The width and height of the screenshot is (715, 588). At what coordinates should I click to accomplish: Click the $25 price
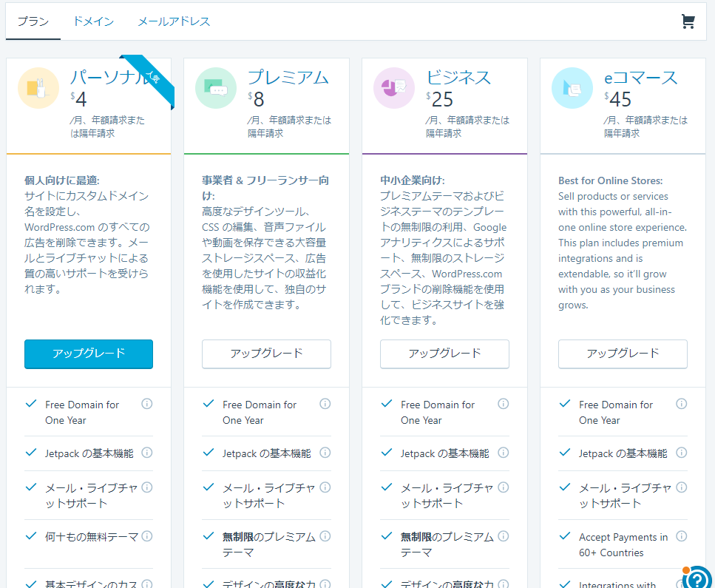440,99
